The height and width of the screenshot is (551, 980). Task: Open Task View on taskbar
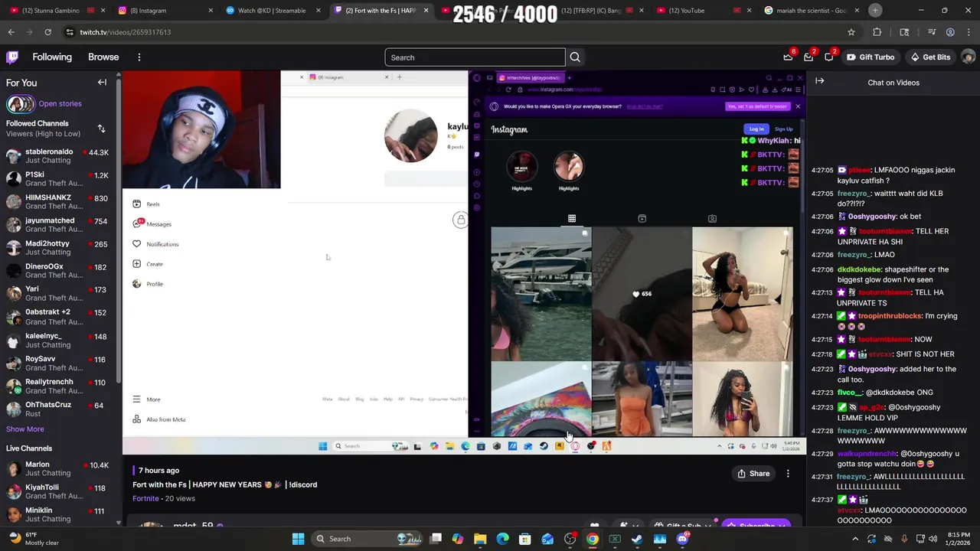coord(436,539)
